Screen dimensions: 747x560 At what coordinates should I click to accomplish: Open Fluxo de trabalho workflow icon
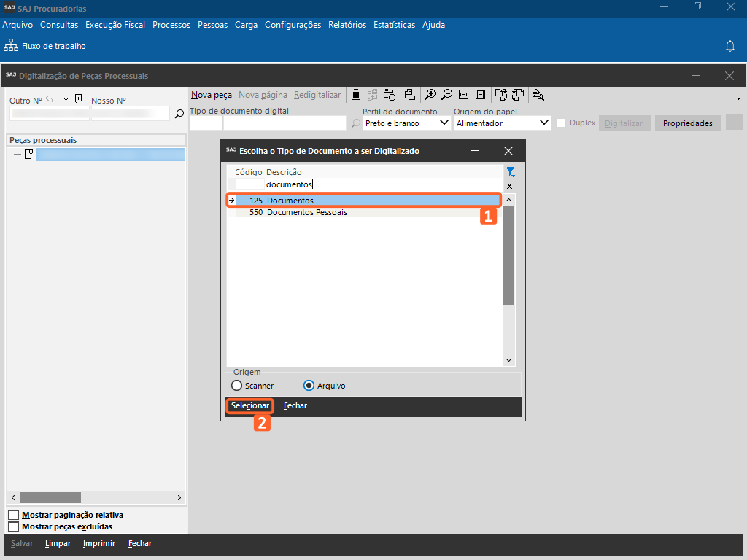(x=11, y=46)
